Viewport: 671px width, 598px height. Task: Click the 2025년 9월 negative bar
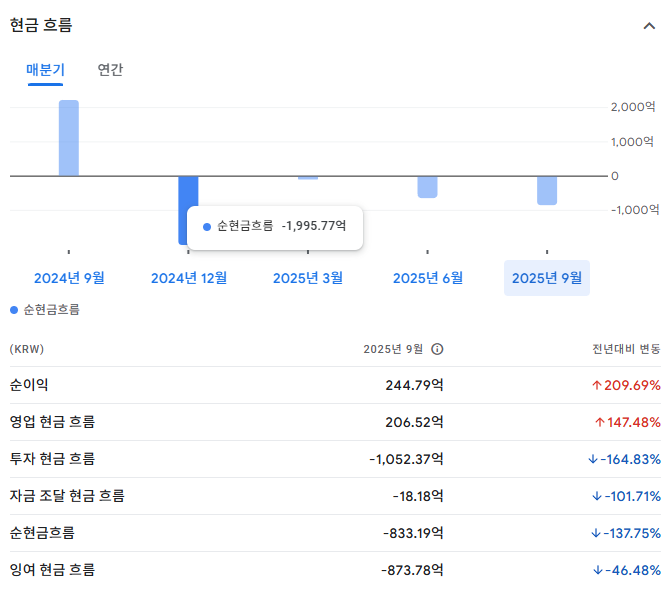(547, 190)
